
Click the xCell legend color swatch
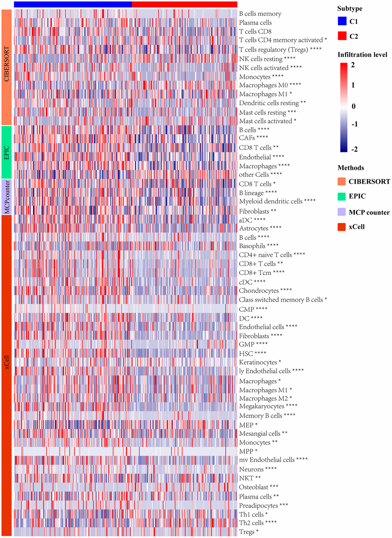342,227
